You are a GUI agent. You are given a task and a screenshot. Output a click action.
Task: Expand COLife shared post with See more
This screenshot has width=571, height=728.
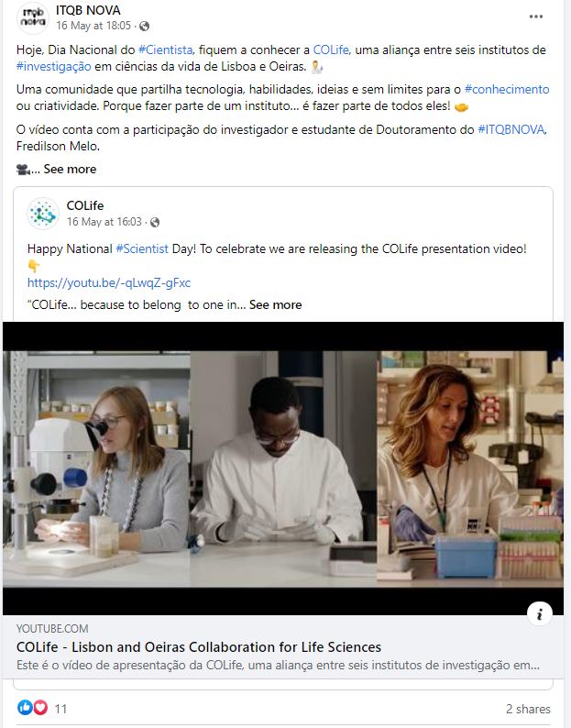click(275, 304)
